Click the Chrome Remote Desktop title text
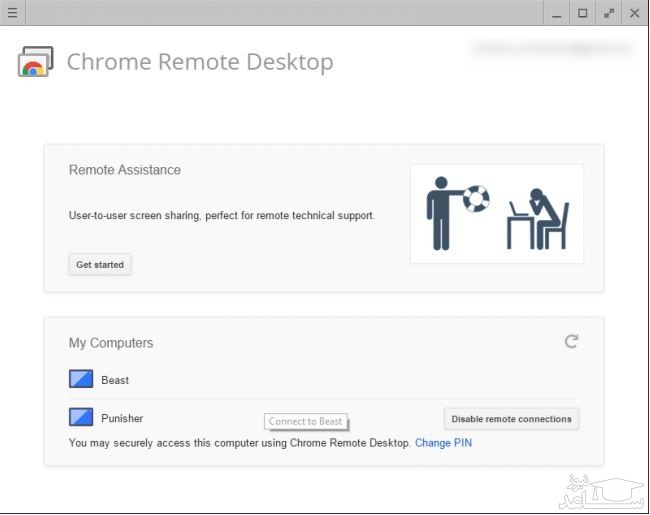The height and width of the screenshot is (515, 650). (x=200, y=62)
